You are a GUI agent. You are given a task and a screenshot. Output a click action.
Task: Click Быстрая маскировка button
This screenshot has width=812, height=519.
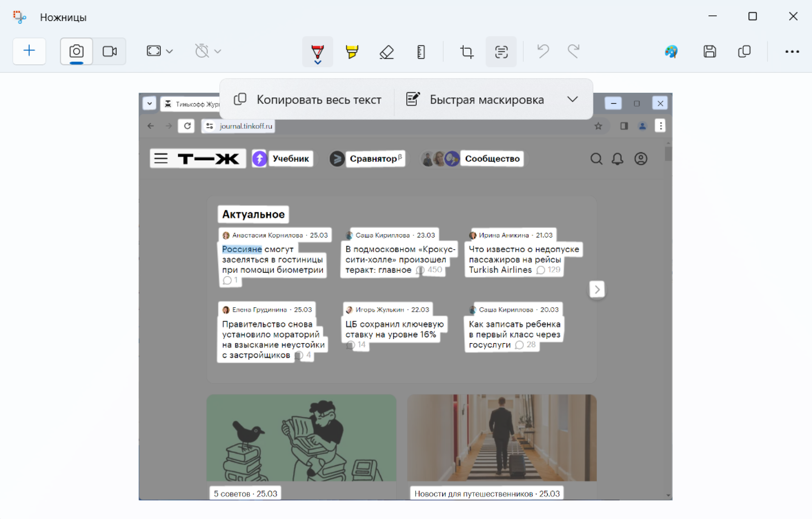(x=476, y=99)
